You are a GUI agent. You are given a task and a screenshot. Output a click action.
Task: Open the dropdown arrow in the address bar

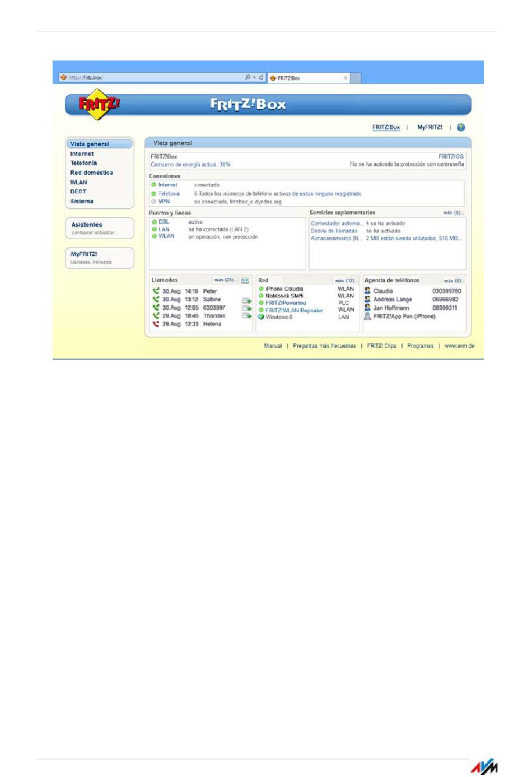click(254, 77)
